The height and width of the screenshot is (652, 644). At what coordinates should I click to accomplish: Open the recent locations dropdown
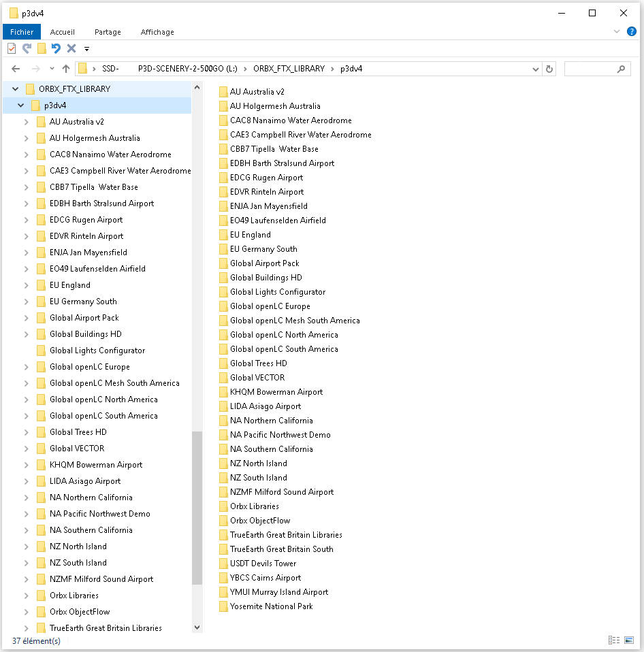coord(52,69)
